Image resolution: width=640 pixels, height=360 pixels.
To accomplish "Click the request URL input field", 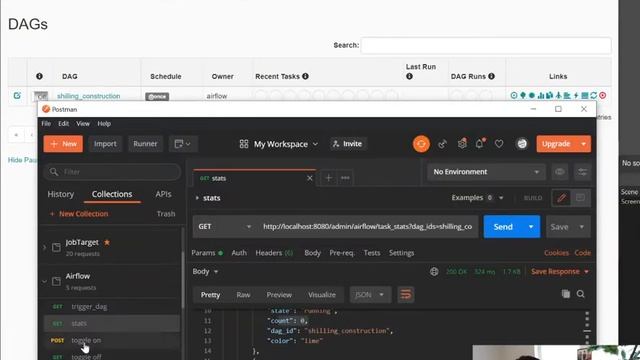I will pyautogui.click(x=367, y=227).
